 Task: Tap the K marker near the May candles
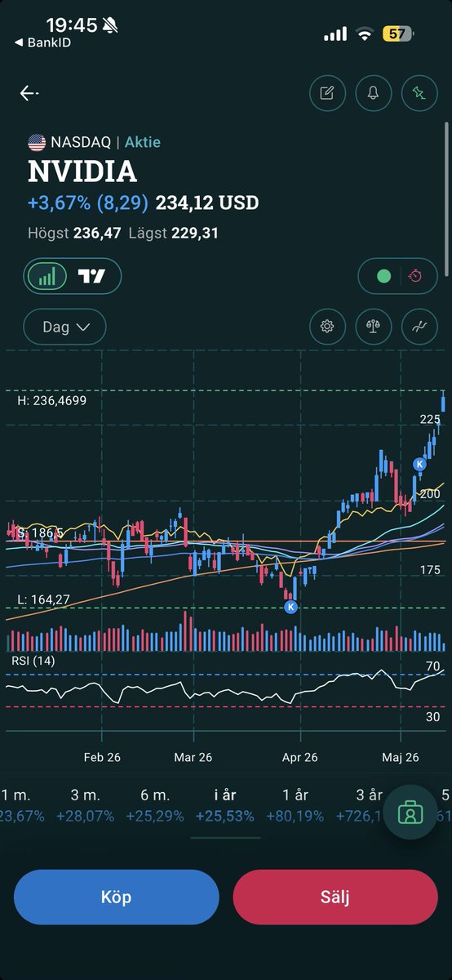coord(419,464)
